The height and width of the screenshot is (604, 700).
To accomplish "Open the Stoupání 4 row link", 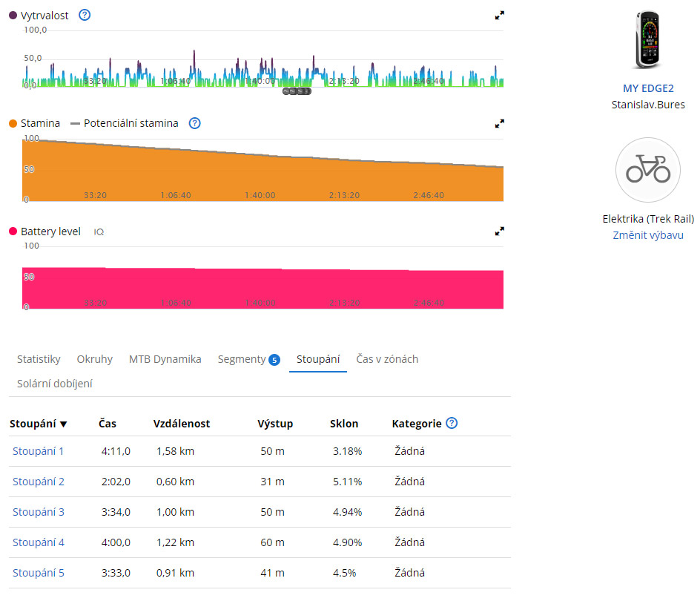I will (39, 542).
